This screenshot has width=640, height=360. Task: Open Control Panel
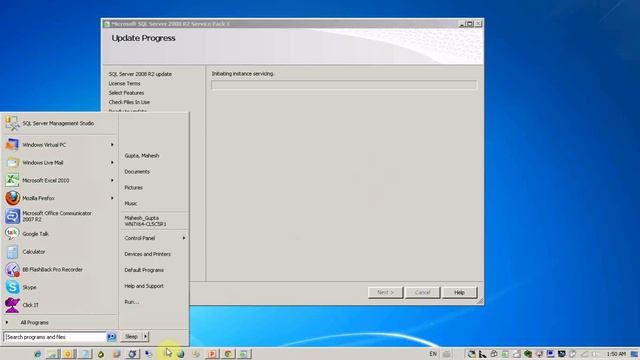coord(140,238)
